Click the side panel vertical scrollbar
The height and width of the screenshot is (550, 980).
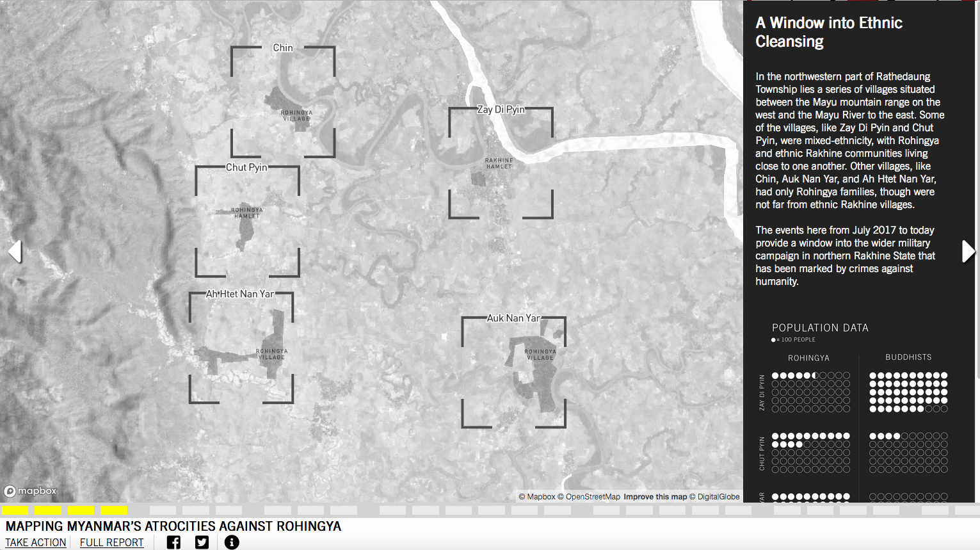point(977,190)
